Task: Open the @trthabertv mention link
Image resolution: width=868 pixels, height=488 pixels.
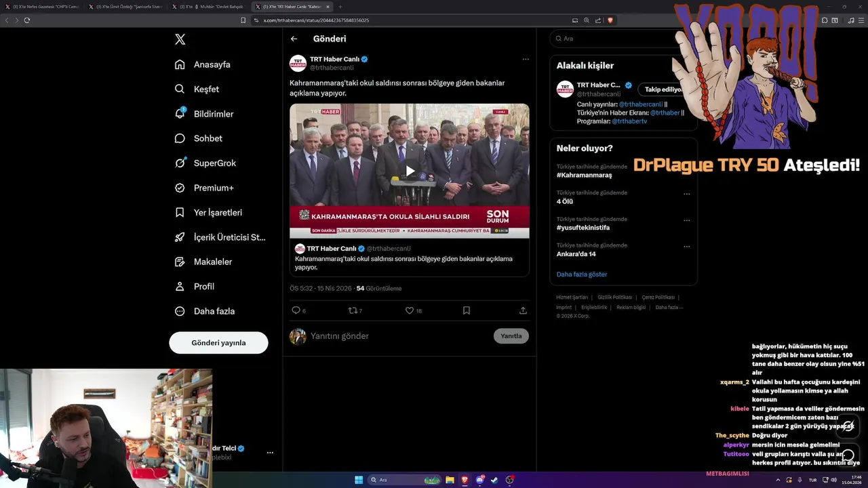Action: coord(629,121)
